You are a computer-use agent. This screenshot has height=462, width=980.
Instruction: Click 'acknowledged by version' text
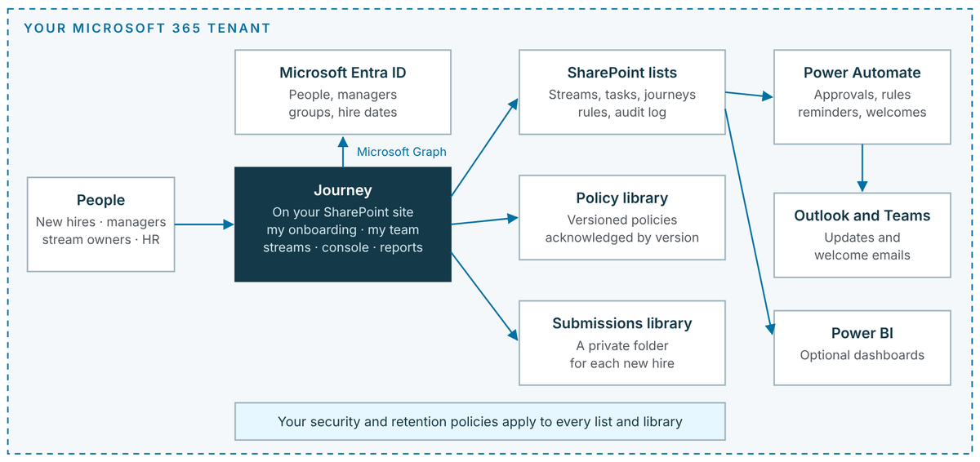(x=622, y=238)
